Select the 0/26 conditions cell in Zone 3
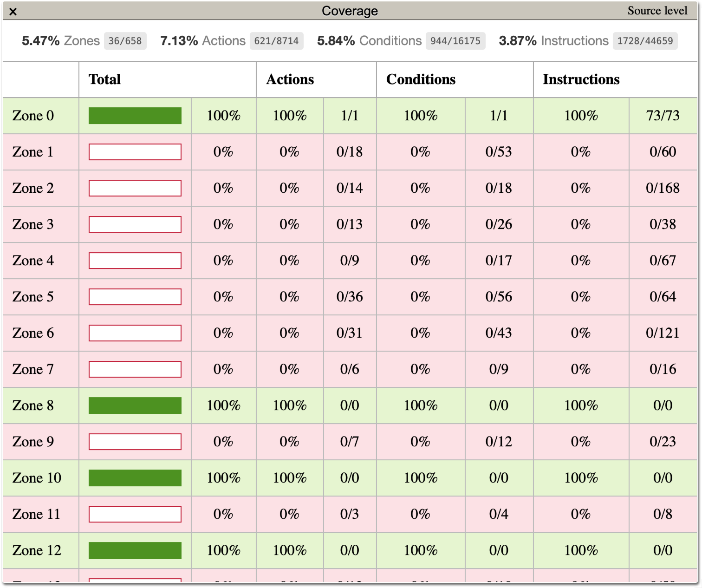This screenshot has width=702, height=588. pyautogui.click(x=499, y=224)
